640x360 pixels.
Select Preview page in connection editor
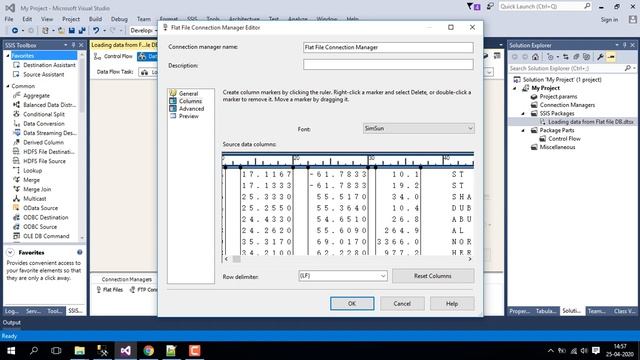click(188, 116)
